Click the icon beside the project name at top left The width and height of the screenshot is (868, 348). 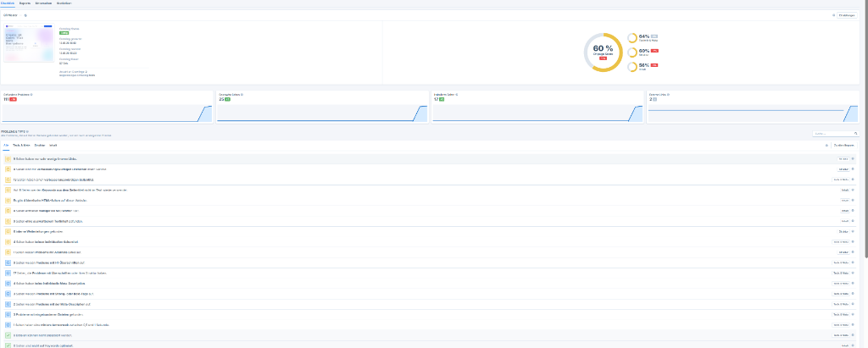coord(25,15)
